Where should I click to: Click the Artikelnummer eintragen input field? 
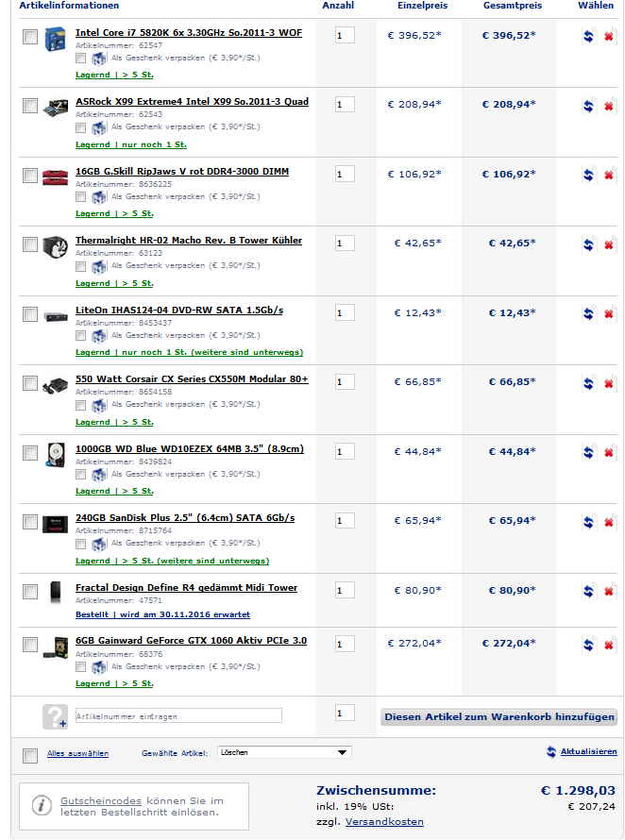(178, 716)
